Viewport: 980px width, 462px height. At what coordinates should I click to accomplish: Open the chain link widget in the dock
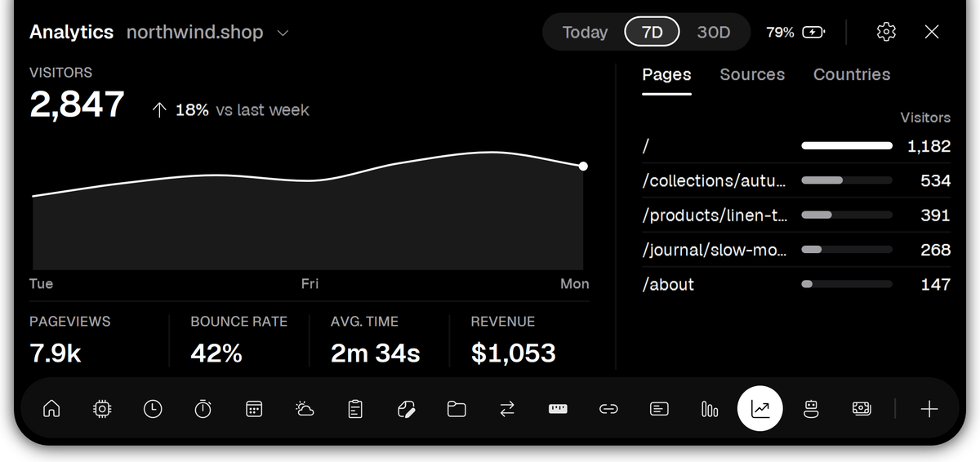coord(608,409)
